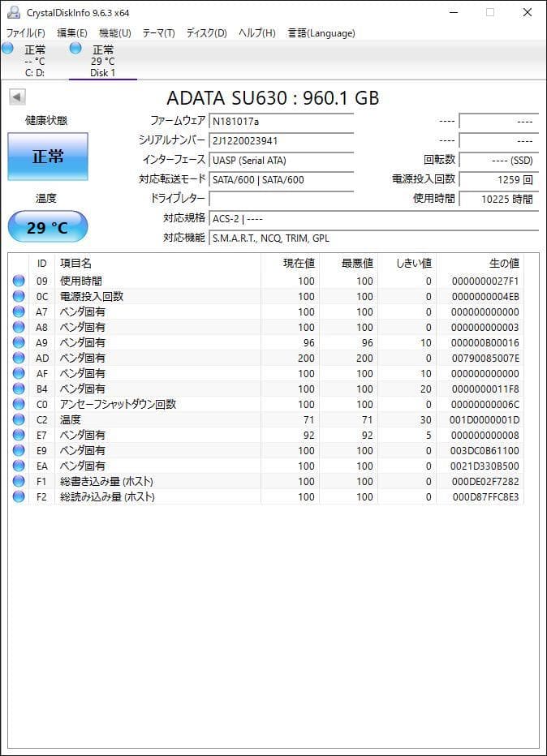Click the status orb in row A9

(19, 342)
